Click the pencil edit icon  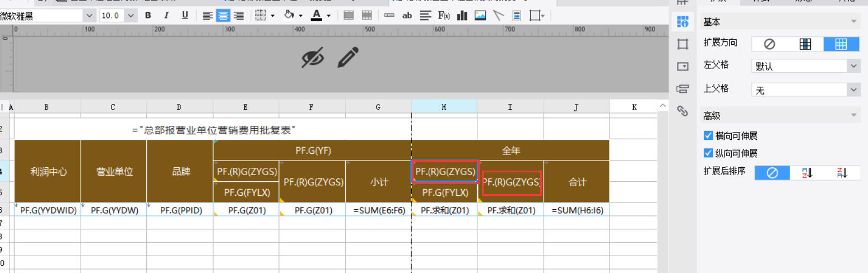347,57
